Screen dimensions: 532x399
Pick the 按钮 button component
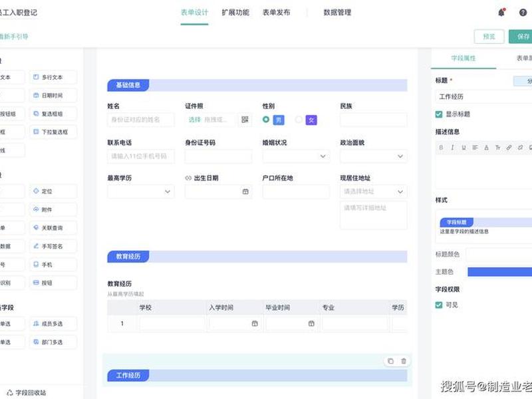(x=53, y=283)
